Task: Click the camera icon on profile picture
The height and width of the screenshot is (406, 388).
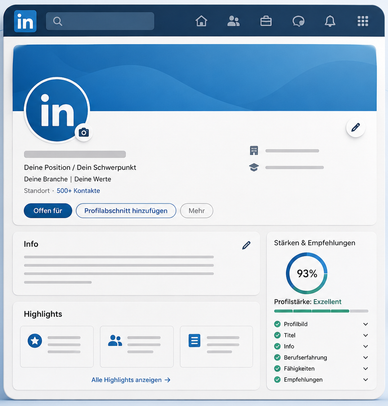Action: pyautogui.click(x=84, y=132)
